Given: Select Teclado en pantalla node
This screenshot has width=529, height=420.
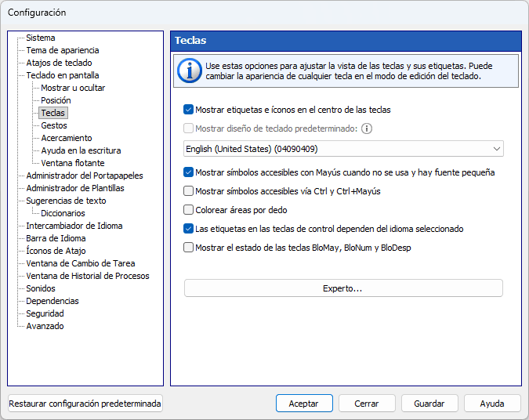Looking at the screenshot, I should tap(63, 75).
